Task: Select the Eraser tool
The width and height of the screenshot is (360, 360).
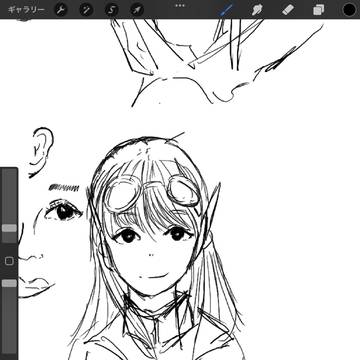Action: [288, 10]
